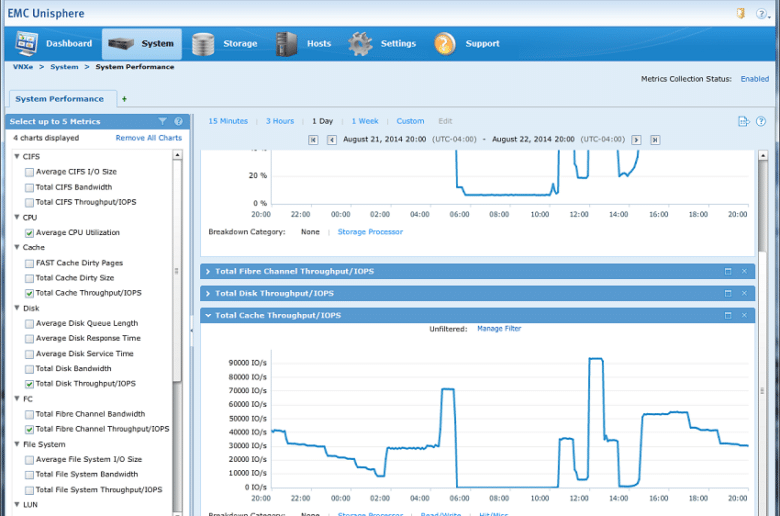Collapse the CPU metric group
This screenshot has height=516, width=780.
tap(17, 217)
